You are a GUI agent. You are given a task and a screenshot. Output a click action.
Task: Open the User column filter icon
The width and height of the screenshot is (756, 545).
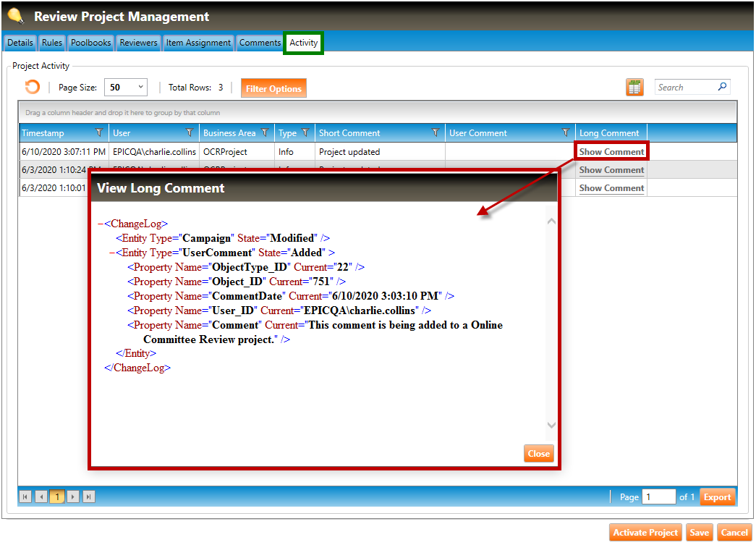[190, 133]
